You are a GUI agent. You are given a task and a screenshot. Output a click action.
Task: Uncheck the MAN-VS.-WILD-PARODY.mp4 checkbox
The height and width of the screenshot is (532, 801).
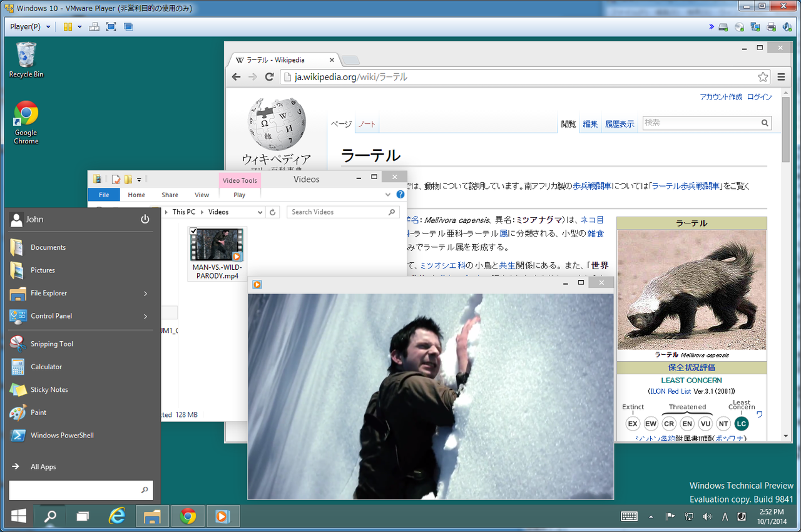tap(194, 232)
